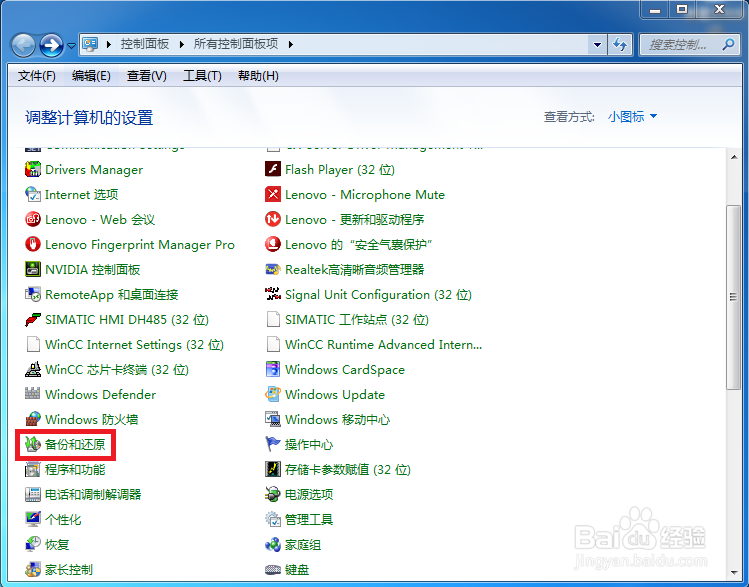Open the Windows Update icon
749x587 pixels.
pyautogui.click(x=273, y=394)
